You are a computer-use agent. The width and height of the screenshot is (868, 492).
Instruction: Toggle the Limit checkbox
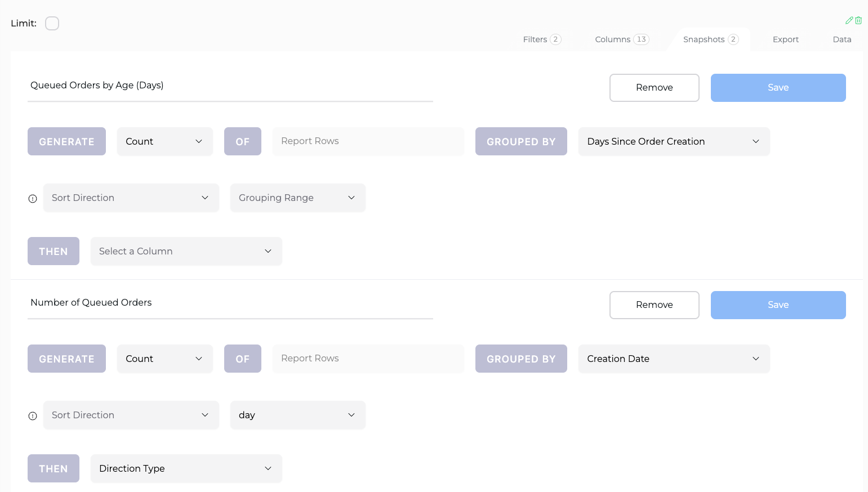click(52, 23)
